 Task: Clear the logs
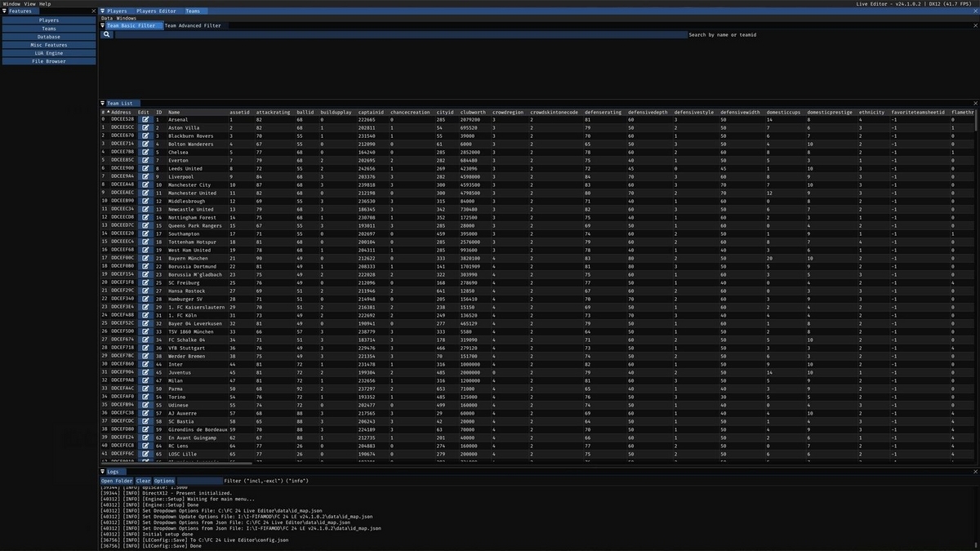[x=144, y=481]
